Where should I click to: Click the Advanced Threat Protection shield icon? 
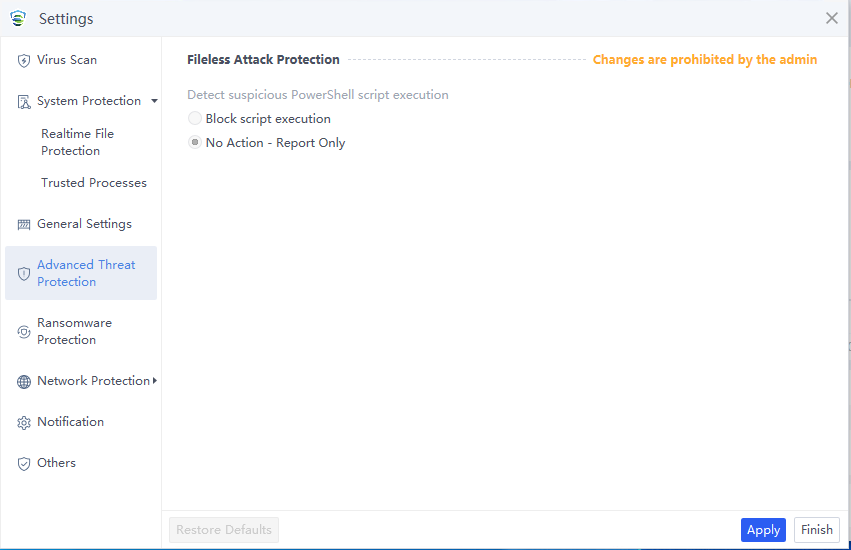click(x=24, y=274)
